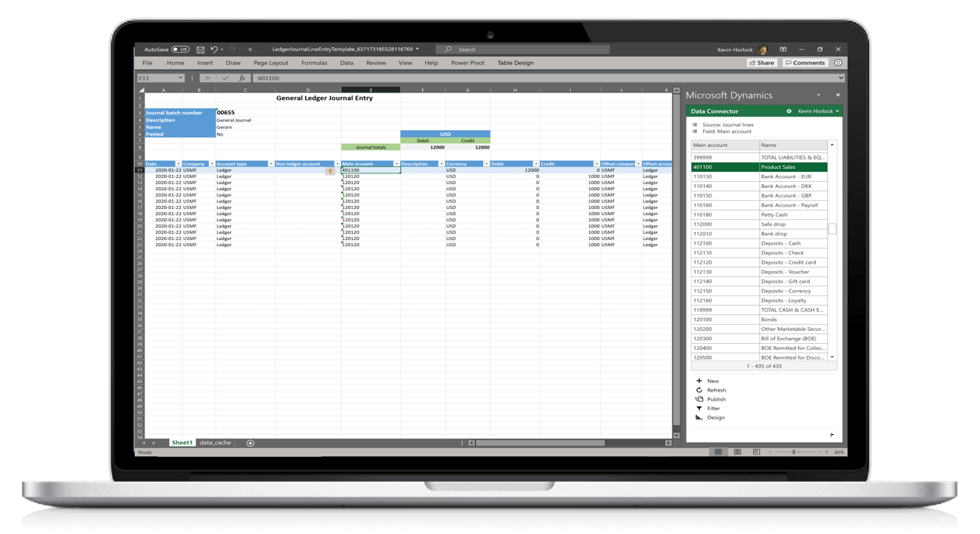980x534 pixels.
Task: Click the Share button
Action: [761, 62]
